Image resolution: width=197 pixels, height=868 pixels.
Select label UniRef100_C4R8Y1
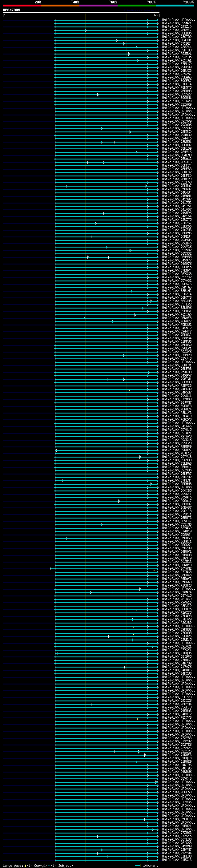(177, 551)
